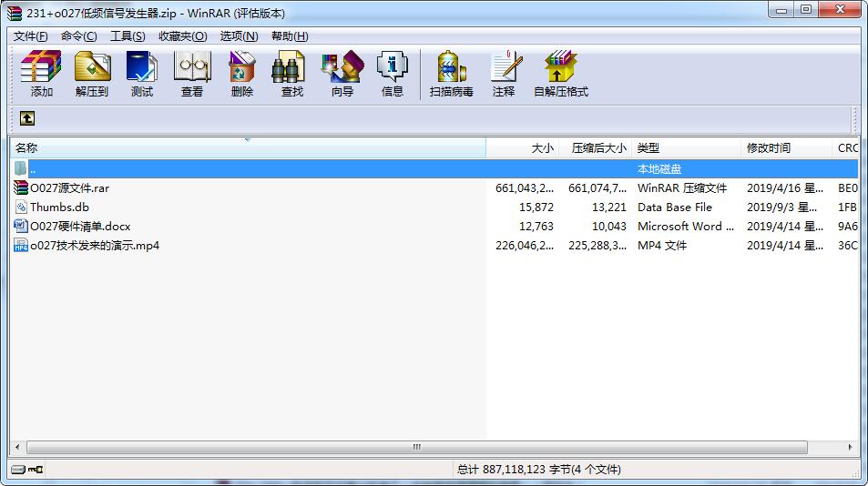
Task: Click the 225,288,3... compressed size cell
Action: point(597,246)
